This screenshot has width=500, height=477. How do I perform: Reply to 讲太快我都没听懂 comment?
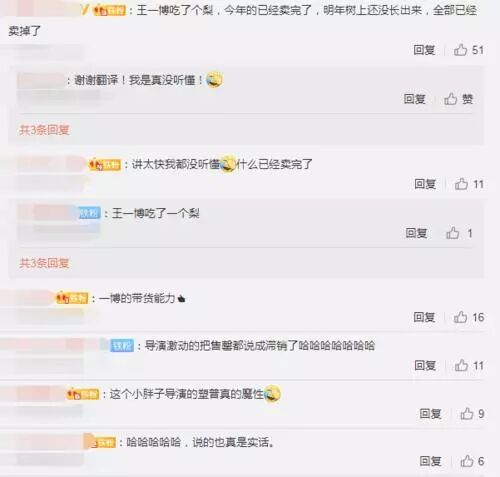(425, 184)
